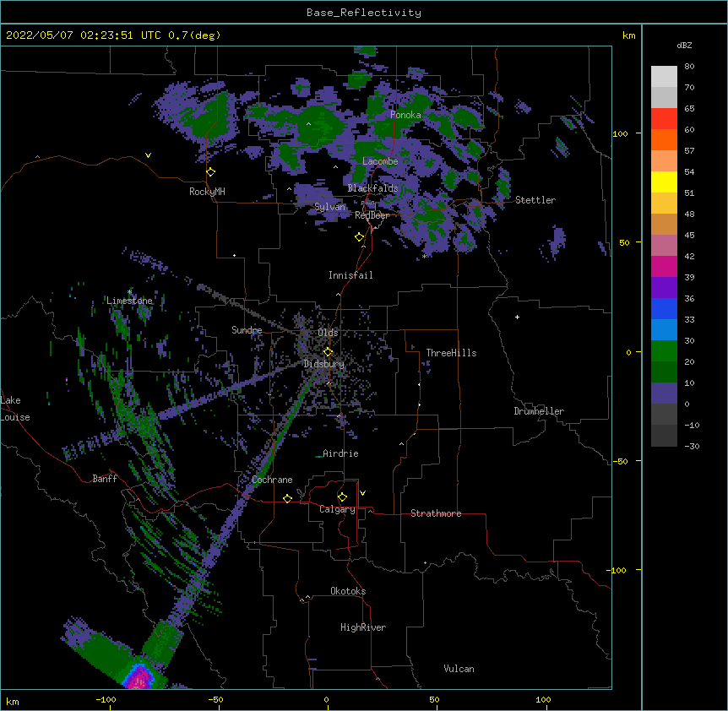Image resolution: width=728 pixels, height=711 pixels.
Task: Select the asterisk marker southeast of RedDeer
Action: 424,256
